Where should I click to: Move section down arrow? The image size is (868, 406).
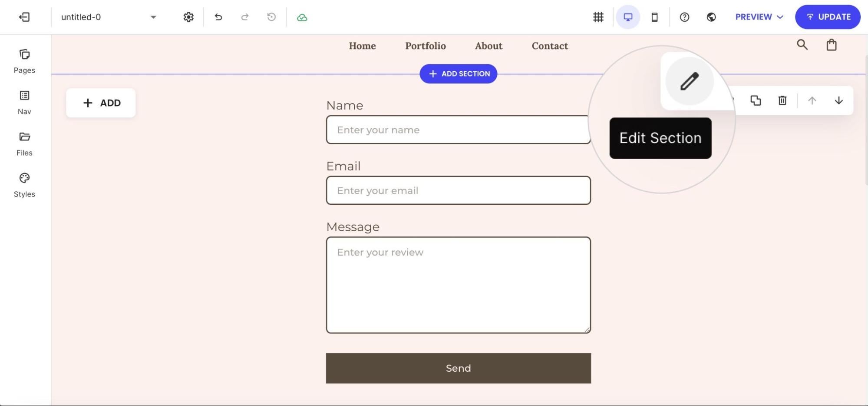point(838,100)
